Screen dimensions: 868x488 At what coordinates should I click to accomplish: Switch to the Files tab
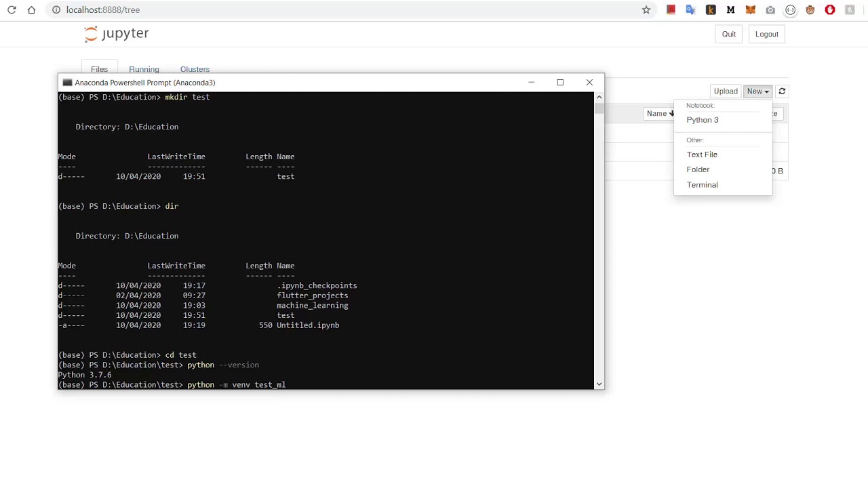pyautogui.click(x=99, y=69)
